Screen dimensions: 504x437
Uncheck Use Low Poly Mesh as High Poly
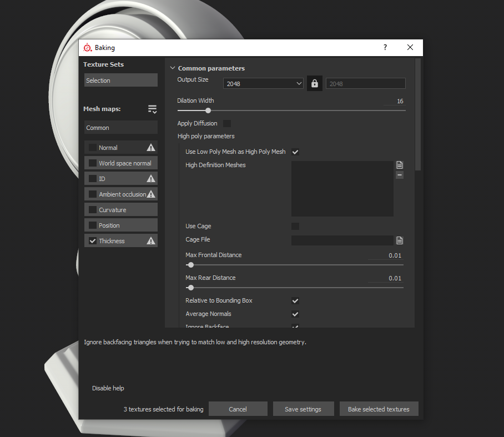tap(295, 152)
